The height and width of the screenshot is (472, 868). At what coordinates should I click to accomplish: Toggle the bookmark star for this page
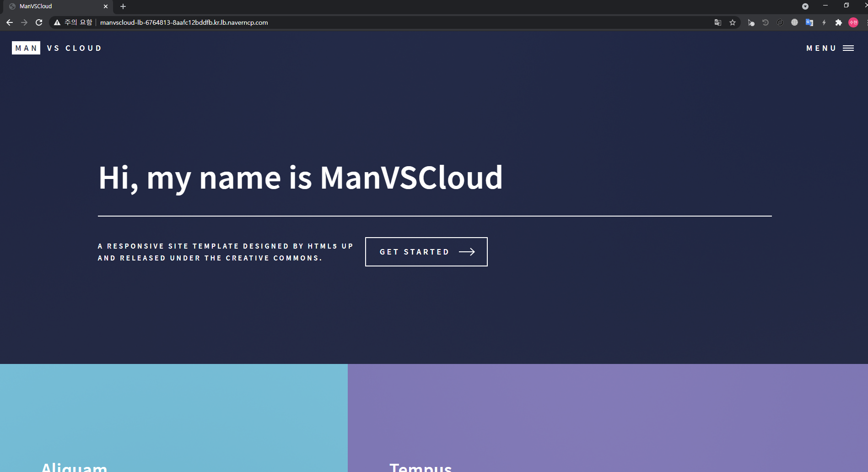733,22
